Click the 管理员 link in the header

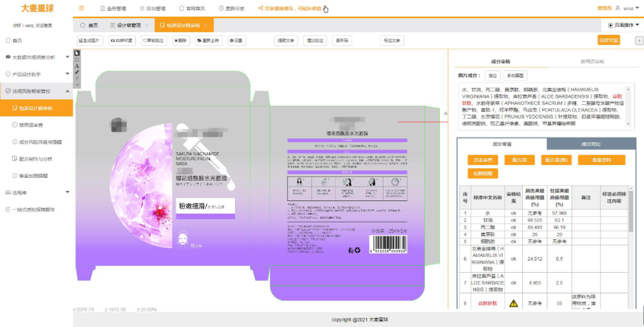click(604, 8)
